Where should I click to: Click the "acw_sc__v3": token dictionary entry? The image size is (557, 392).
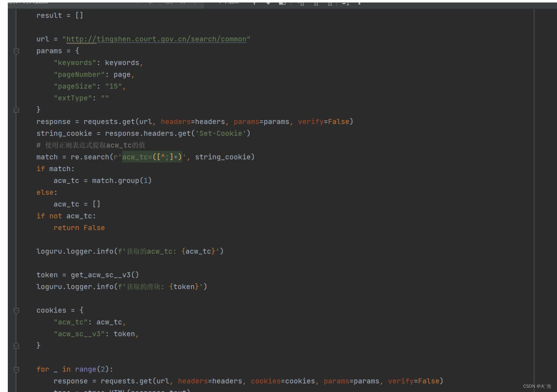[x=96, y=334]
